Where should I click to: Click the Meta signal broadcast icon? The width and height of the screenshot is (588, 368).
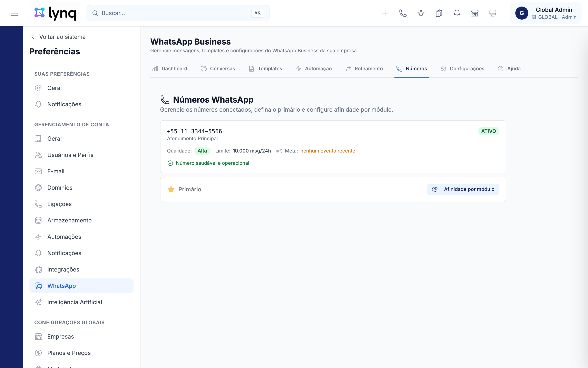point(279,151)
